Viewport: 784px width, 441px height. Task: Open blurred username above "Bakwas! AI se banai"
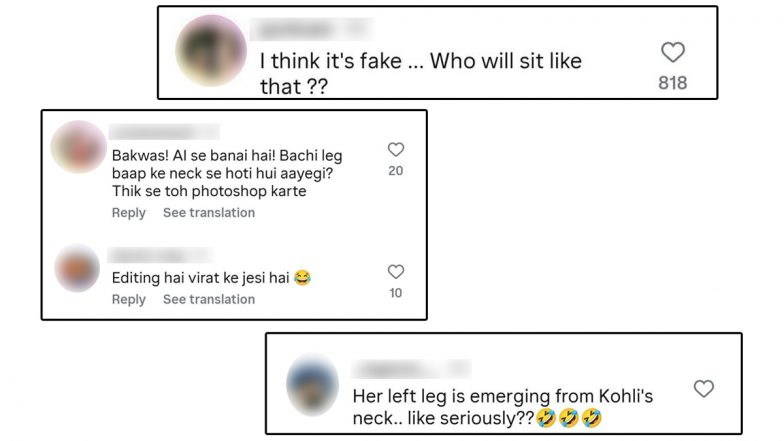(x=164, y=132)
